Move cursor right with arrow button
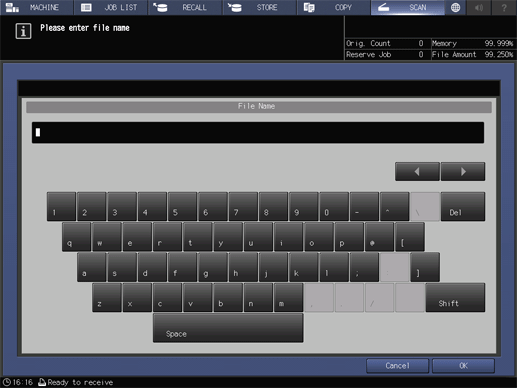 tap(463, 172)
